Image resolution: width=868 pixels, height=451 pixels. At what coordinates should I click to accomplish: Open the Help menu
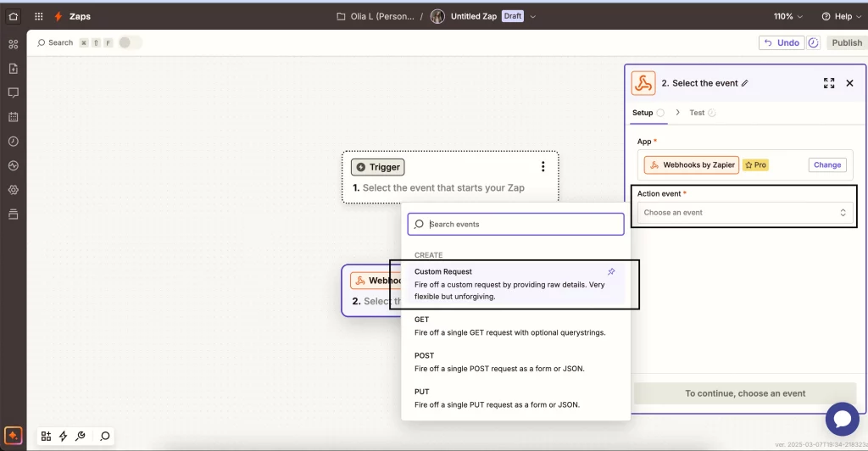[x=842, y=17]
